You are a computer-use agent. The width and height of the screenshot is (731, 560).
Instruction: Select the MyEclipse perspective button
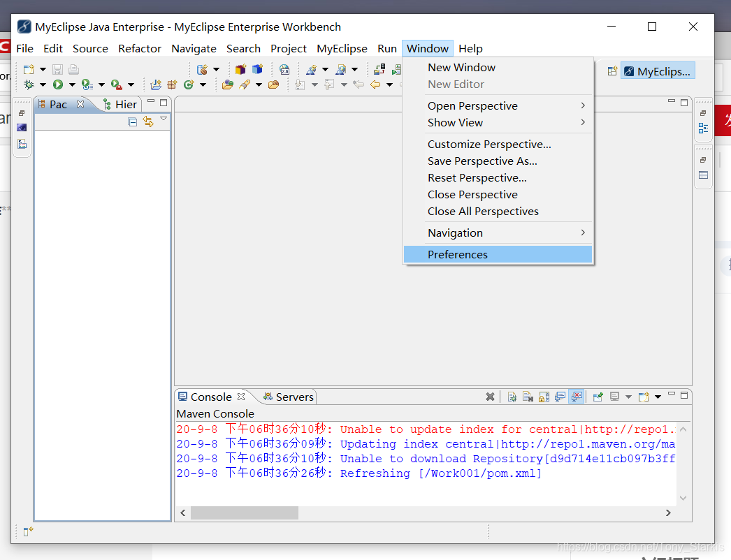pos(658,71)
